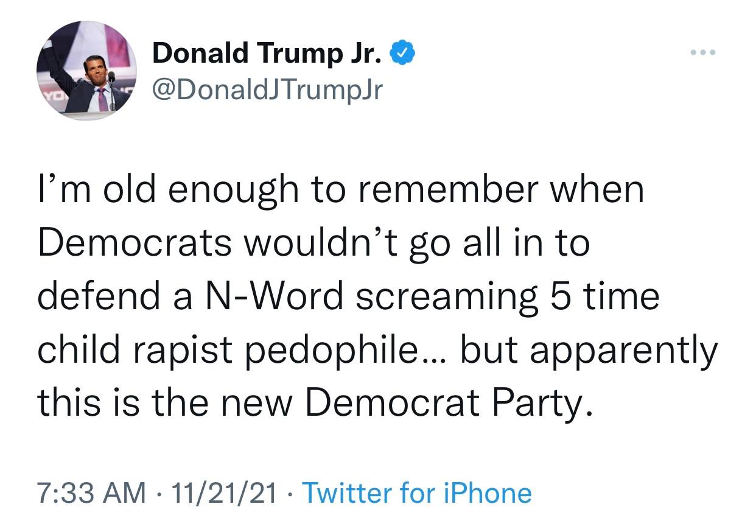Click the Twitter for iPhone source link

click(416, 492)
